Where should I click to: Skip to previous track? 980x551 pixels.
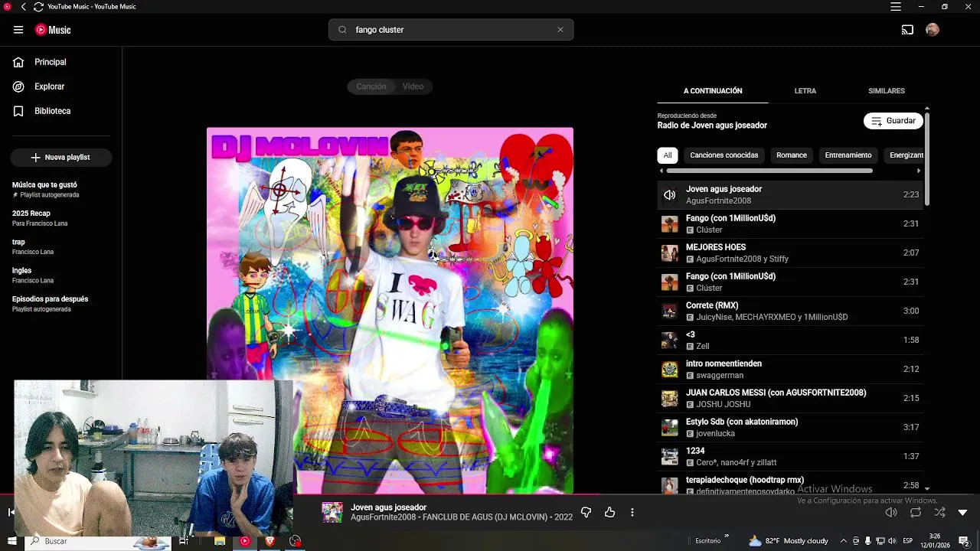[11, 512]
